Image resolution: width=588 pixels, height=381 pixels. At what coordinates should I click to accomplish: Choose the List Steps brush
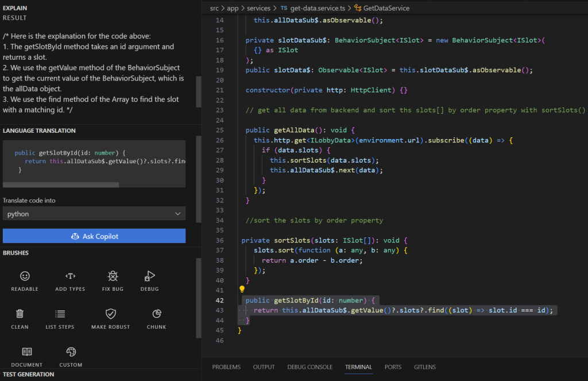(x=60, y=318)
